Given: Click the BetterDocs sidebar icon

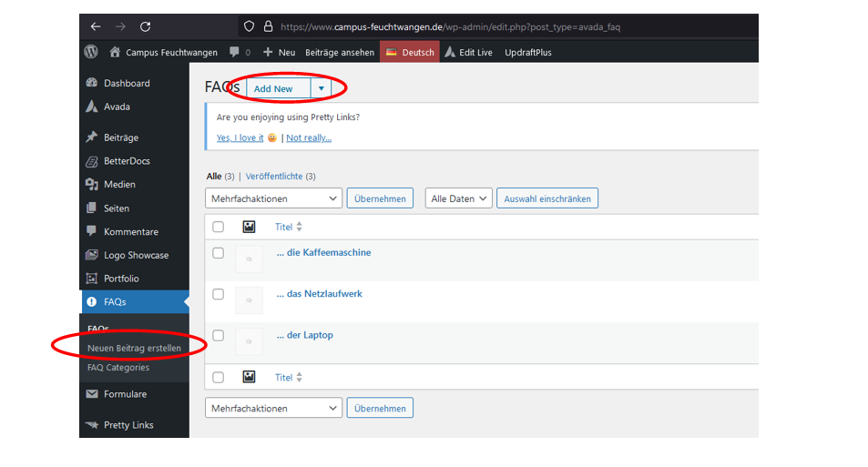Looking at the screenshot, I should point(92,161).
